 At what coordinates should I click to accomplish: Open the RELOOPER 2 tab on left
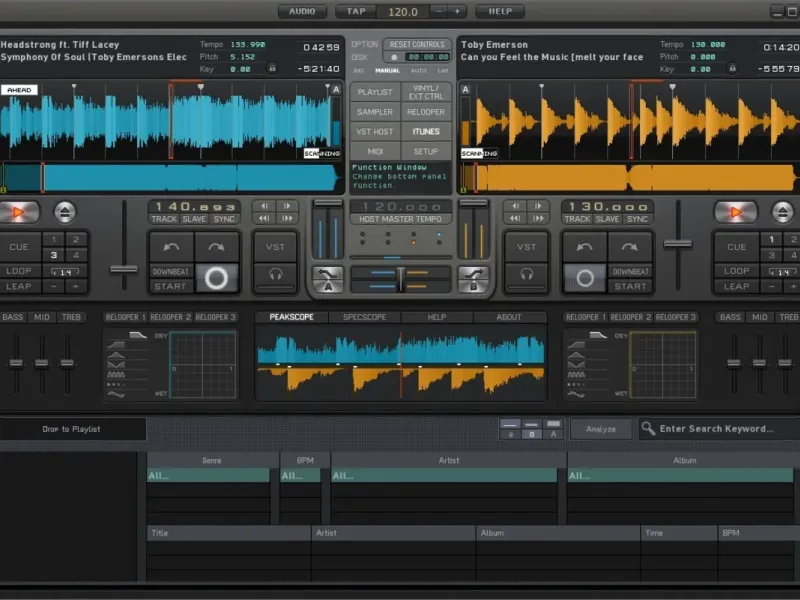tap(171, 317)
